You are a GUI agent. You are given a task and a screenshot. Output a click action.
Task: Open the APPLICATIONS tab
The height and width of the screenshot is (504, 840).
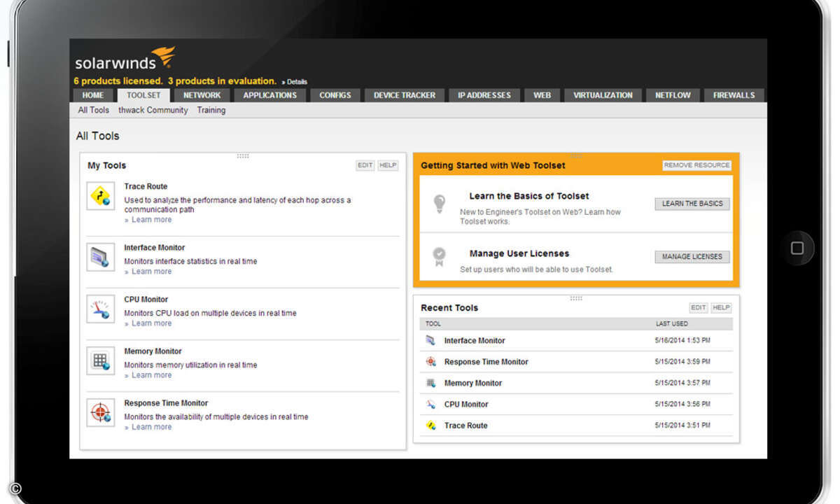270,95
